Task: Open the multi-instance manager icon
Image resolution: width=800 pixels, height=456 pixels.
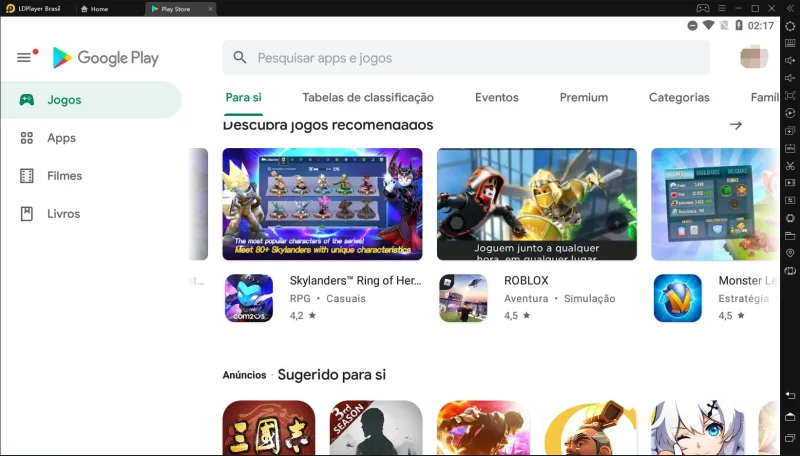Action: click(x=790, y=131)
